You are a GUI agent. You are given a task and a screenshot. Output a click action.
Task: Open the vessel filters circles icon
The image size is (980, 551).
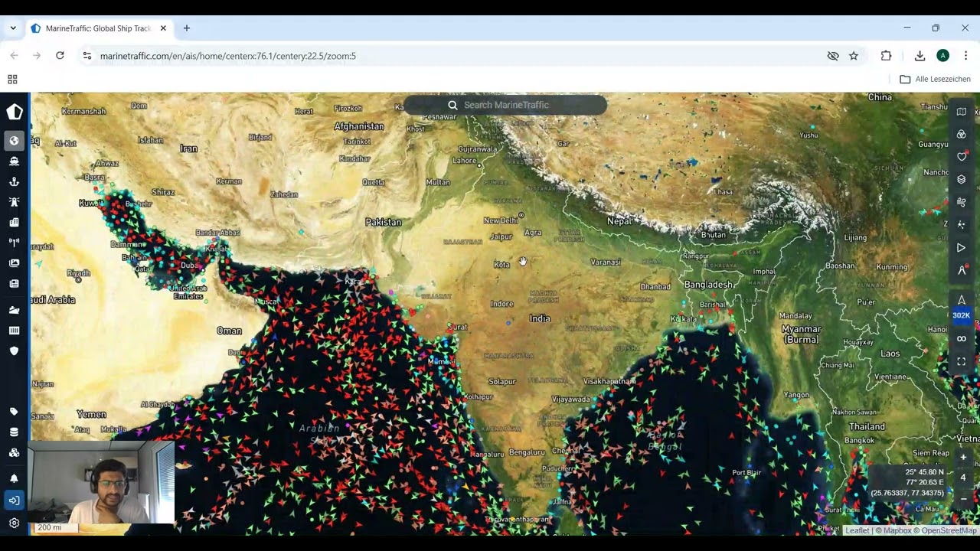click(x=961, y=135)
